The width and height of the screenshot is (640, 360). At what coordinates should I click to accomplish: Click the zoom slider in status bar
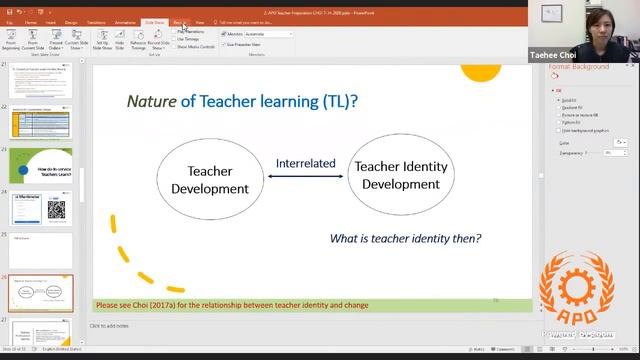pyautogui.click(x=593, y=349)
